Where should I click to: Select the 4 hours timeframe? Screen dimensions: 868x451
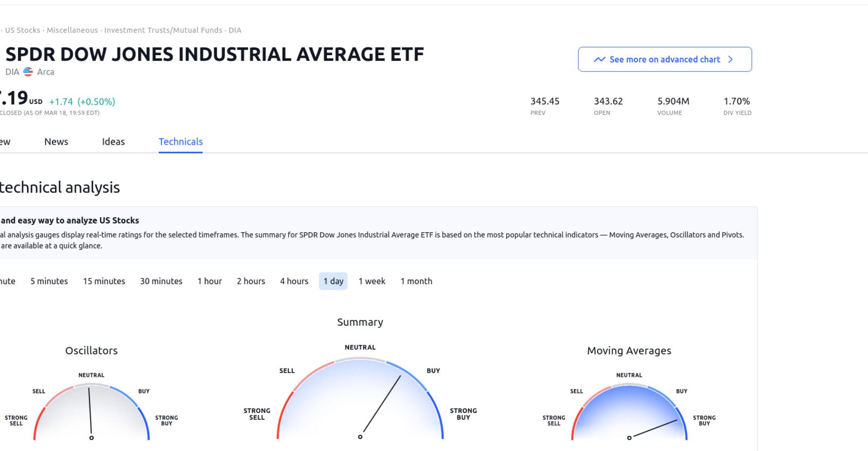pos(294,281)
